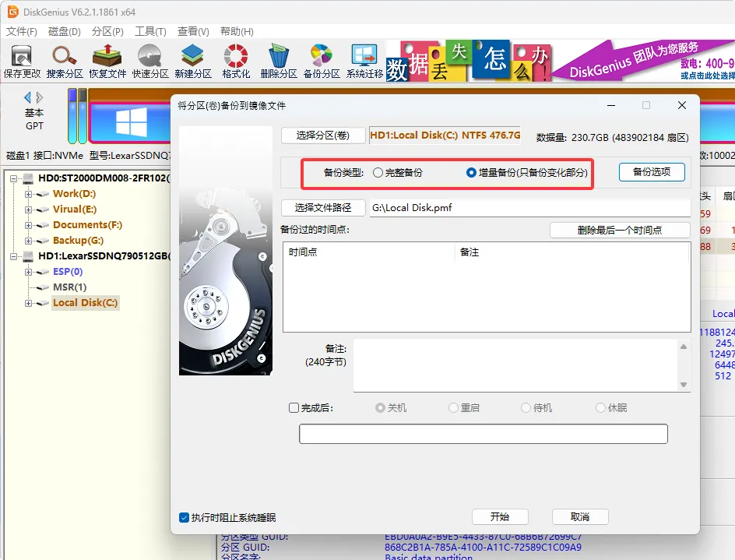Viewport: 735px width, 560px height.
Task: Open the Search Partition (搜索分区) tool
Action: pyautogui.click(x=65, y=61)
